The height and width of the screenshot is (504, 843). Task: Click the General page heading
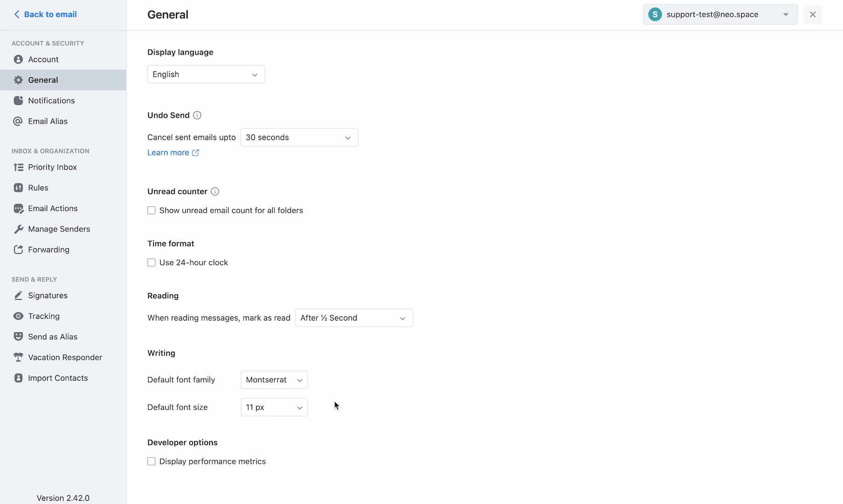168,14
